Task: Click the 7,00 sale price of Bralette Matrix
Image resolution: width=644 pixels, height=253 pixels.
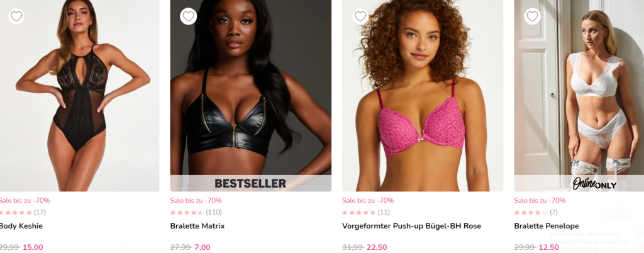Action: pyautogui.click(x=203, y=247)
